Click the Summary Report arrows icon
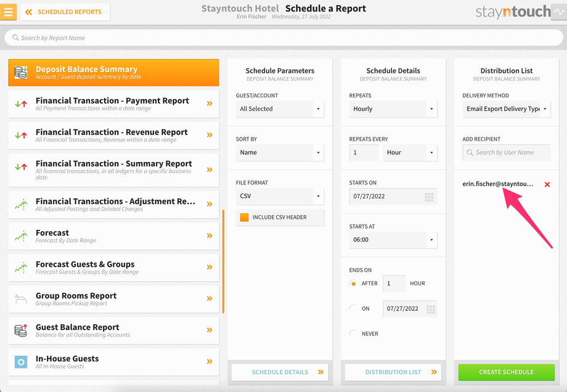The width and height of the screenshot is (567, 392). coord(21,166)
